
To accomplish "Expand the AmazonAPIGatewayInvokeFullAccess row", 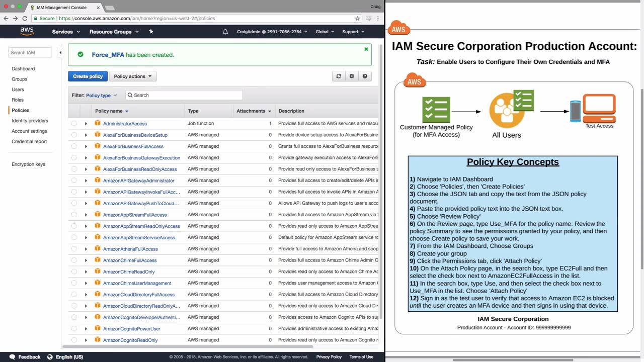I will (x=86, y=192).
